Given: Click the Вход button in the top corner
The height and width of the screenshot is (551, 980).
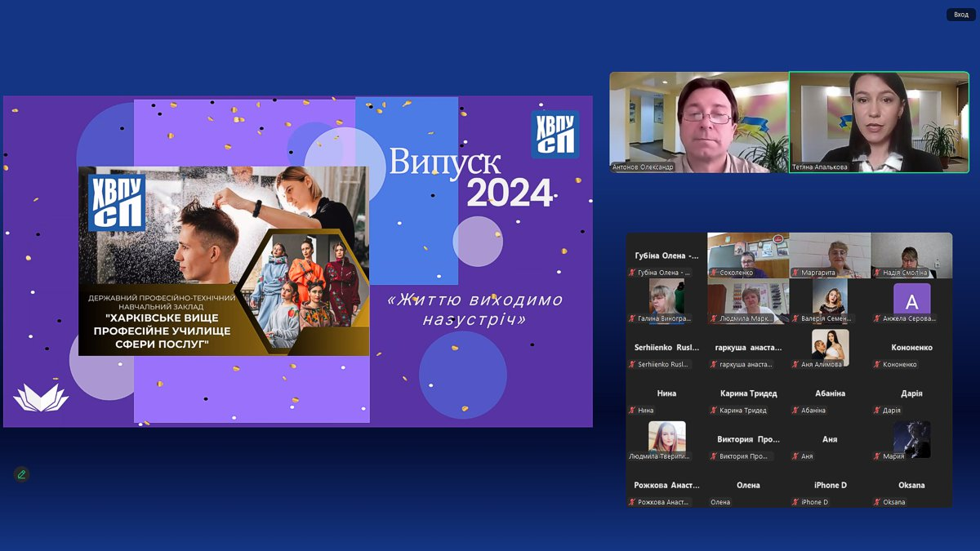Looking at the screenshot, I should [961, 15].
